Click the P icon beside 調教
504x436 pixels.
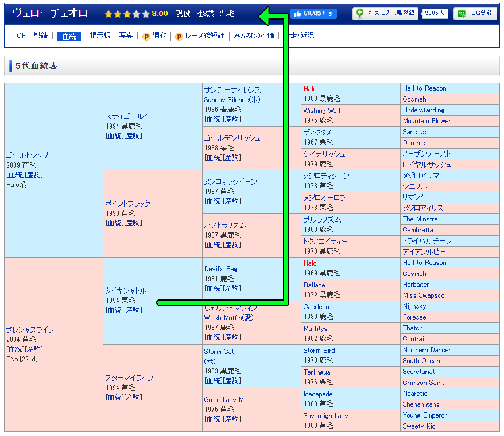(x=146, y=36)
